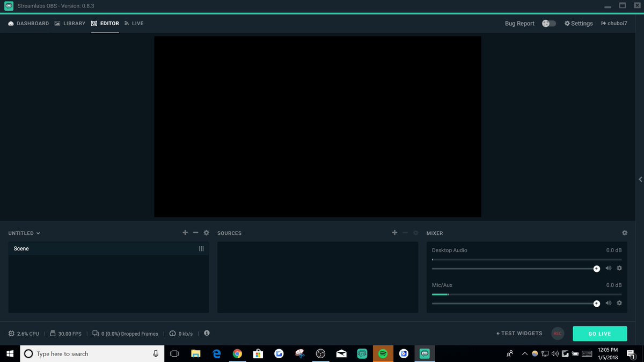The height and width of the screenshot is (362, 644).
Task: Expand the side chat panel chevron
Action: pyautogui.click(x=640, y=180)
